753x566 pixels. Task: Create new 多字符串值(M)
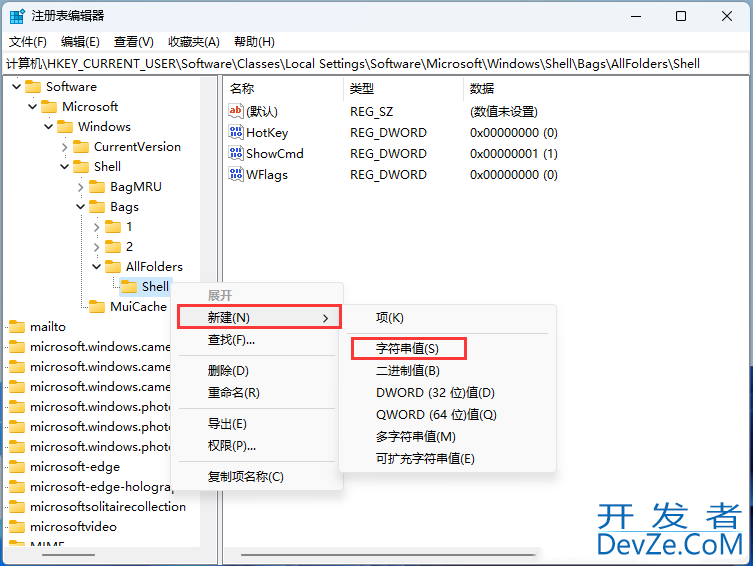[x=448, y=437]
